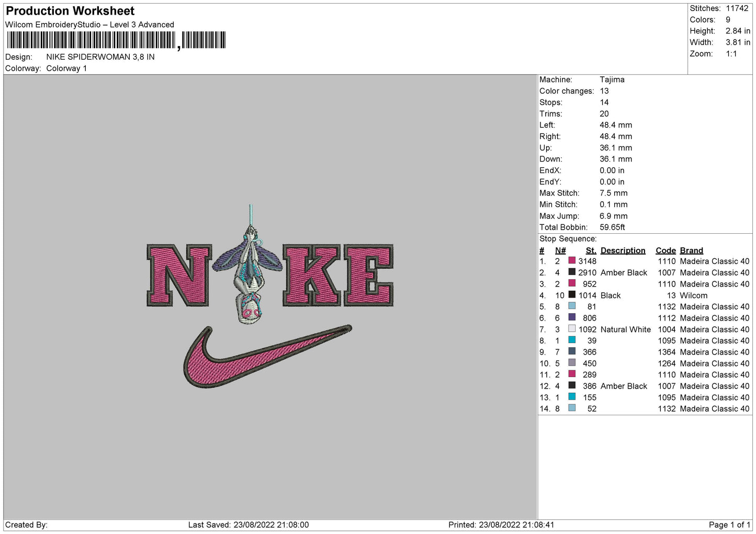
Task: Click the pink swatch in stop row 1
Action: pyautogui.click(x=572, y=261)
